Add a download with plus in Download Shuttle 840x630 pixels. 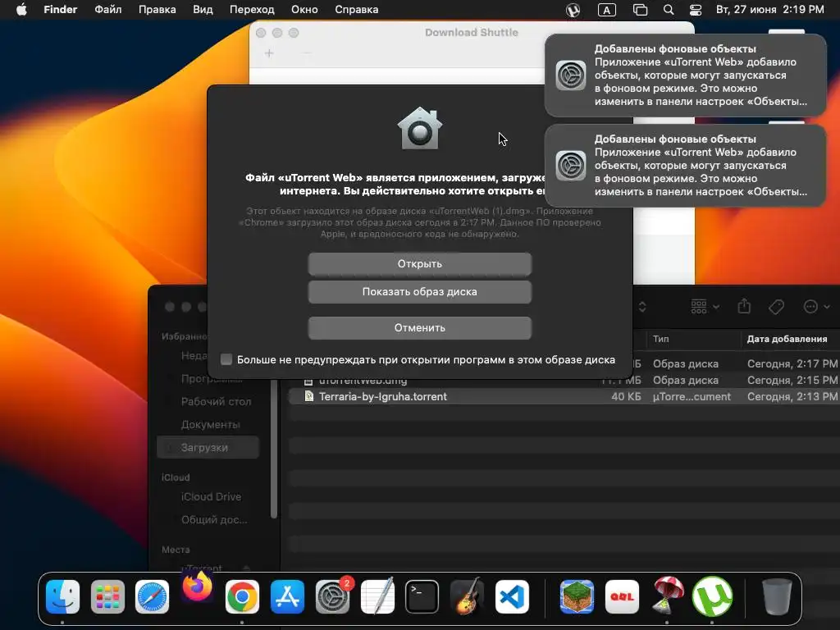point(269,53)
